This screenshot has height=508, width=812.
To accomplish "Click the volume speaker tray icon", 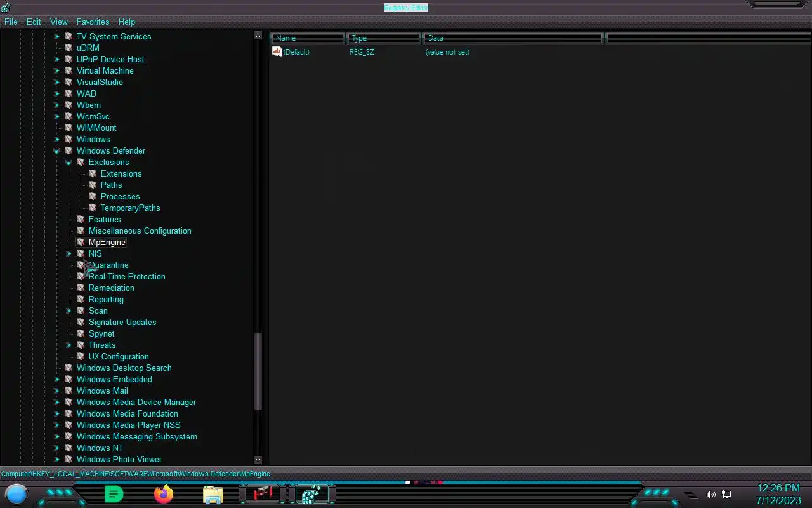I will (710, 495).
